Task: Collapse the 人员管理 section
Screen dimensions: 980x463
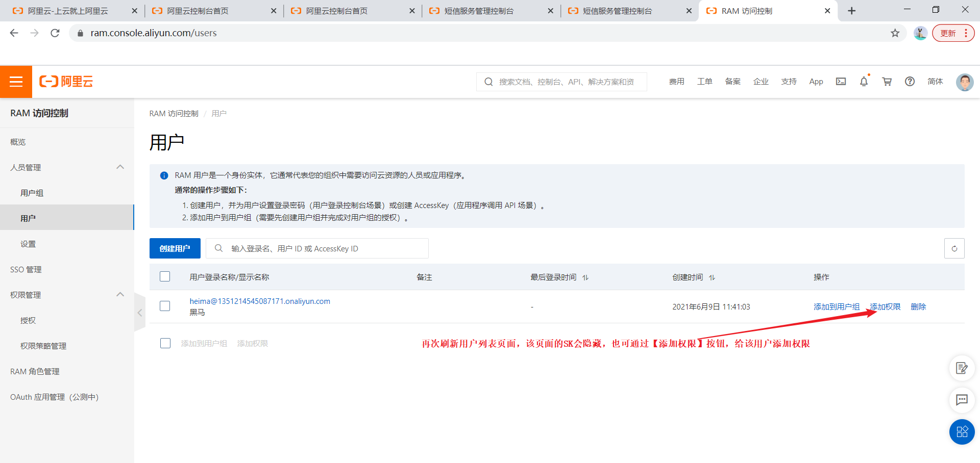Action: (120, 167)
